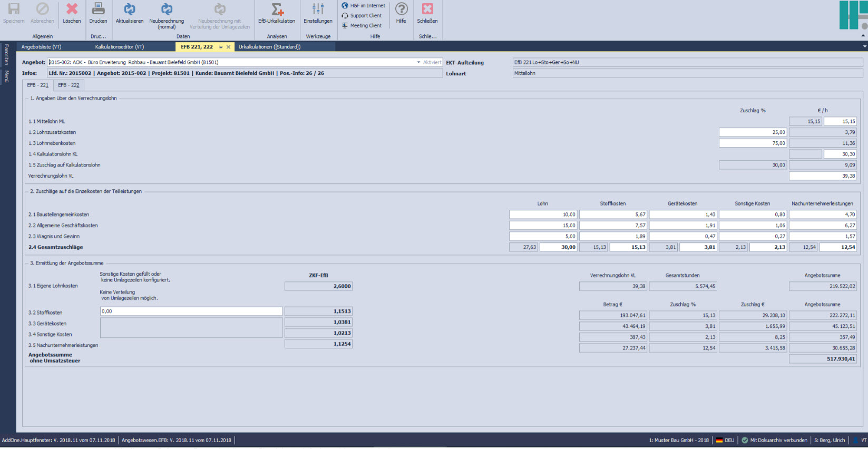Close the EFB 221, 222 tab
Screen dimensions: 868x449
tap(228, 47)
